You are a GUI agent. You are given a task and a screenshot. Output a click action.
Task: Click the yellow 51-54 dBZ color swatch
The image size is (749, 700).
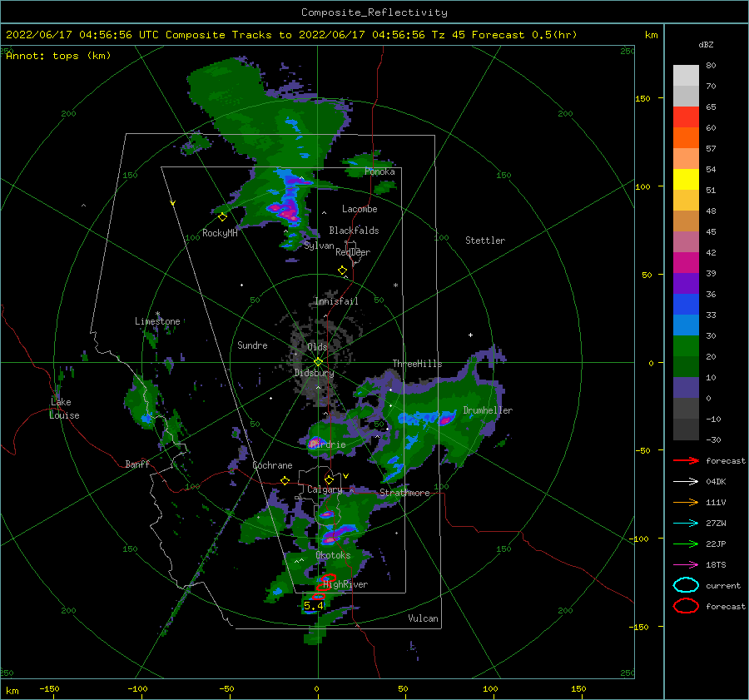pyautogui.click(x=686, y=180)
